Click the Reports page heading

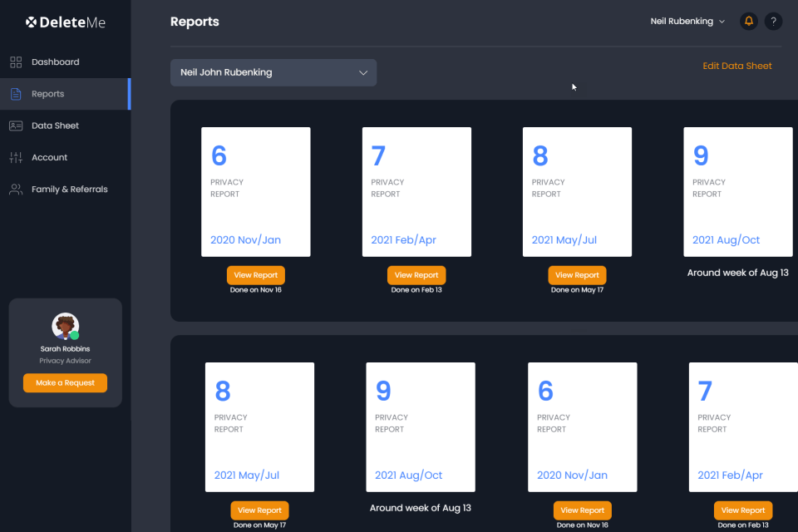[195, 22]
